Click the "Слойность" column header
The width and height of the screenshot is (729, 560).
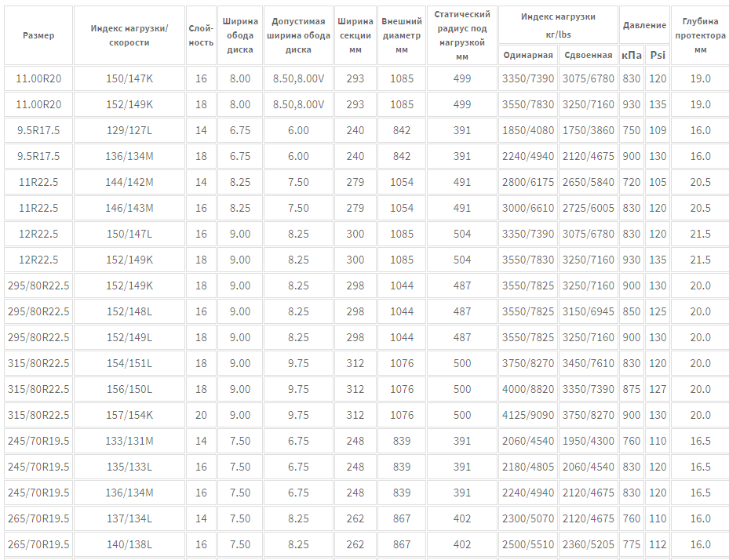click(201, 35)
